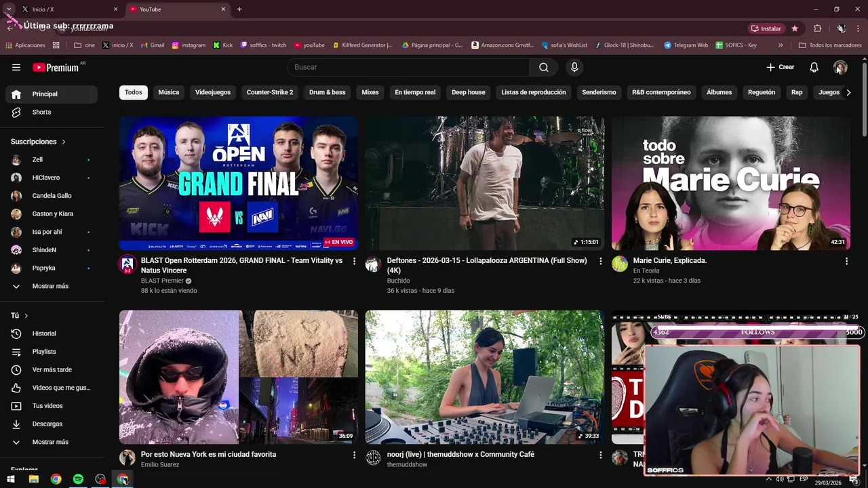
Task: Open the Todos los marcadores folder
Action: click(830, 45)
